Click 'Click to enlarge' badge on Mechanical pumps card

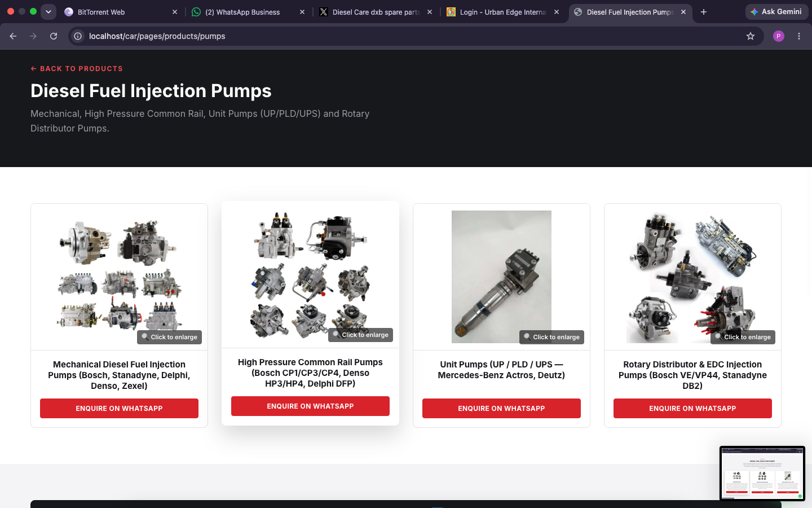point(169,337)
